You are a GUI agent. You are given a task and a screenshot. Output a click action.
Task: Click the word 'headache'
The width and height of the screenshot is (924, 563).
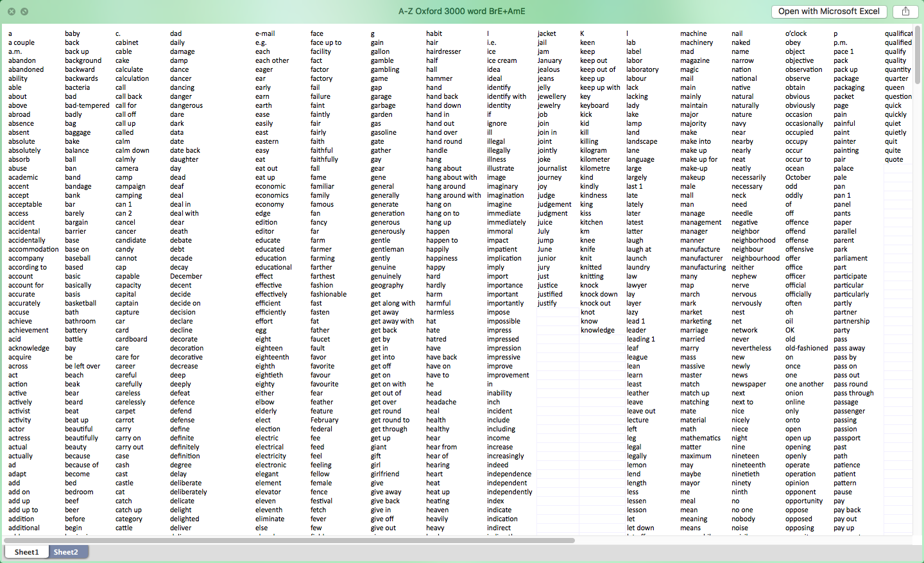click(441, 402)
